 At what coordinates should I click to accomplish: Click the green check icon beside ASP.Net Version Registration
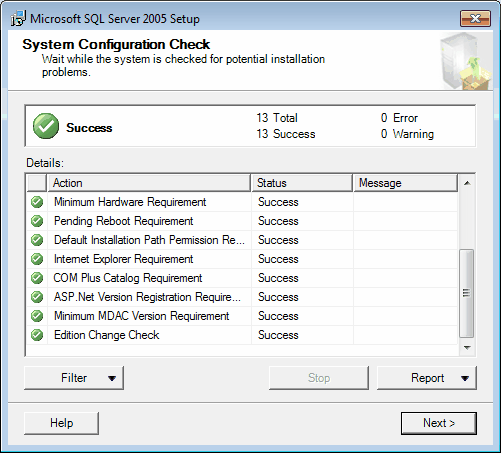(x=37, y=297)
